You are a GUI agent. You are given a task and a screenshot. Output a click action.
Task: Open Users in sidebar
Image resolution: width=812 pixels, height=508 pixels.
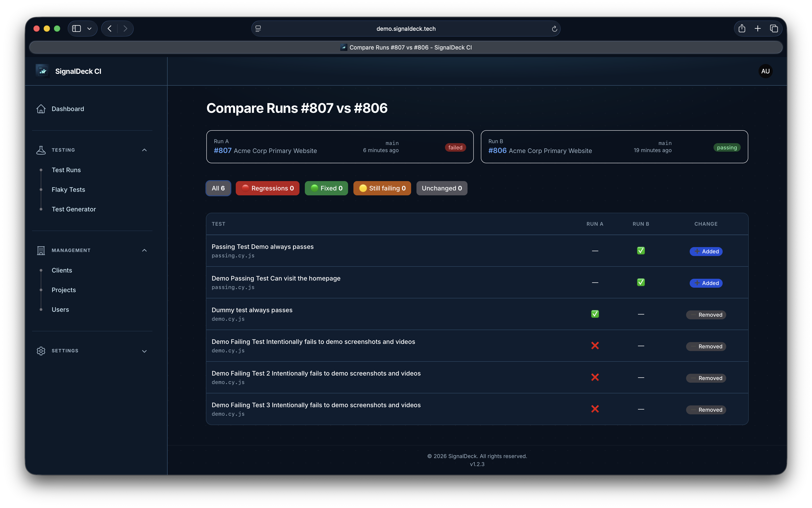(x=60, y=310)
